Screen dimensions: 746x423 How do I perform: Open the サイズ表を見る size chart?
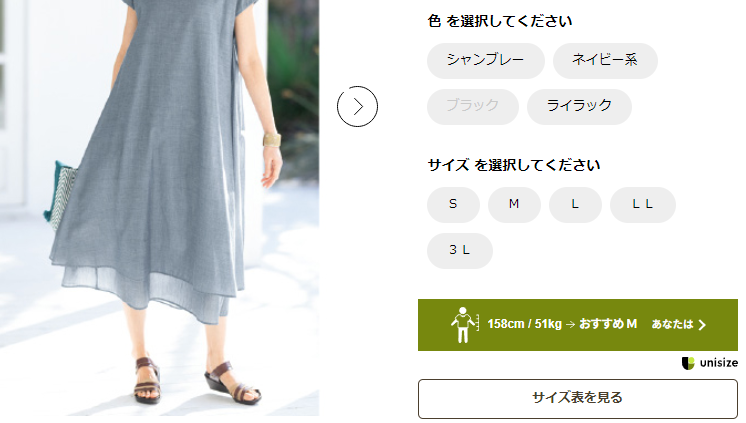click(x=578, y=398)
